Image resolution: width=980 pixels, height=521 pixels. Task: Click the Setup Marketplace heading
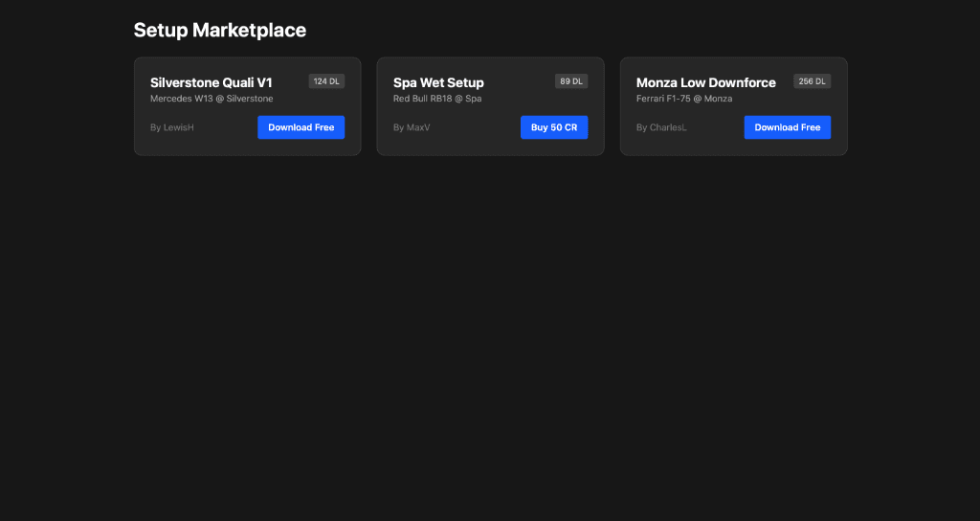220,30
